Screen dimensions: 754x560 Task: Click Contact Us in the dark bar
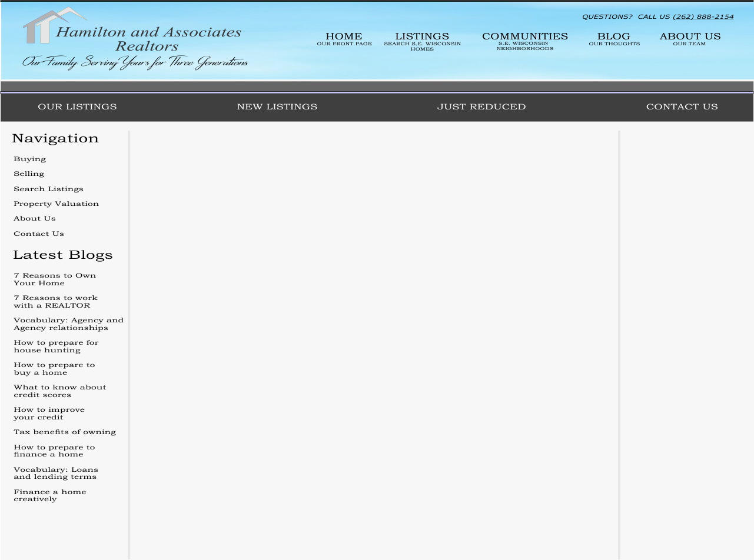(x=682, y=106)
